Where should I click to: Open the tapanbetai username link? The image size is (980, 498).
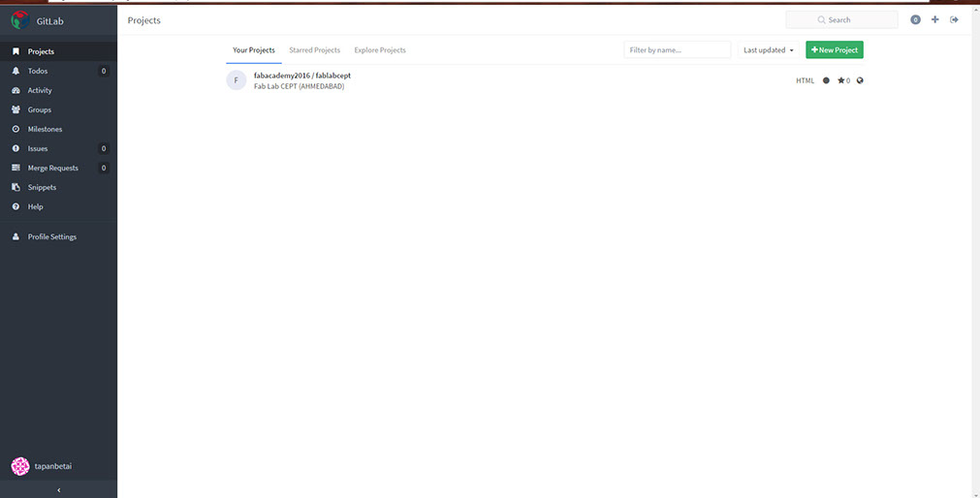[x=53, y=466]
